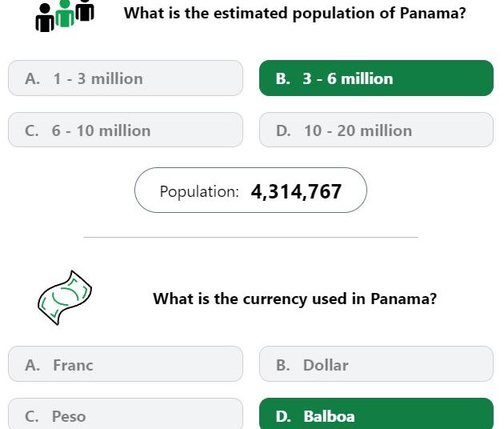Click the letter D. on Balboa answer

click(x=283, y=416)
